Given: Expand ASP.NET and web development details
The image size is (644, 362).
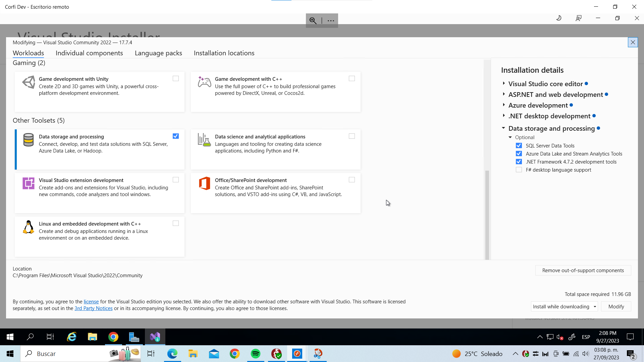Looking at the screenshot, I should click(504, 94).
